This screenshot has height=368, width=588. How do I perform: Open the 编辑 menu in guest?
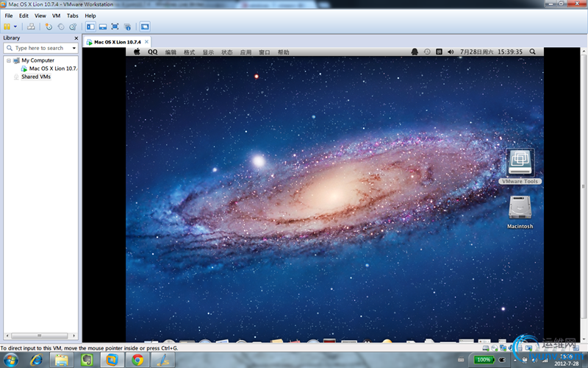point(171,52)
